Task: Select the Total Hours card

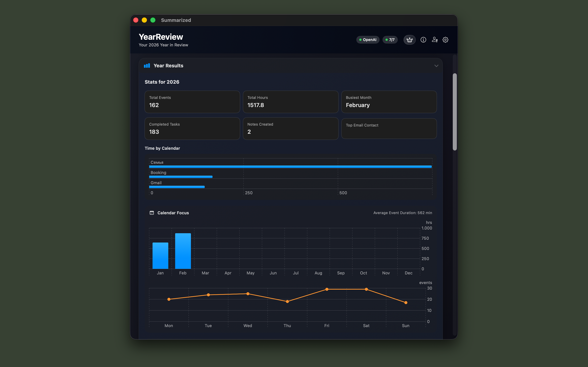Action: pos(290,102)
